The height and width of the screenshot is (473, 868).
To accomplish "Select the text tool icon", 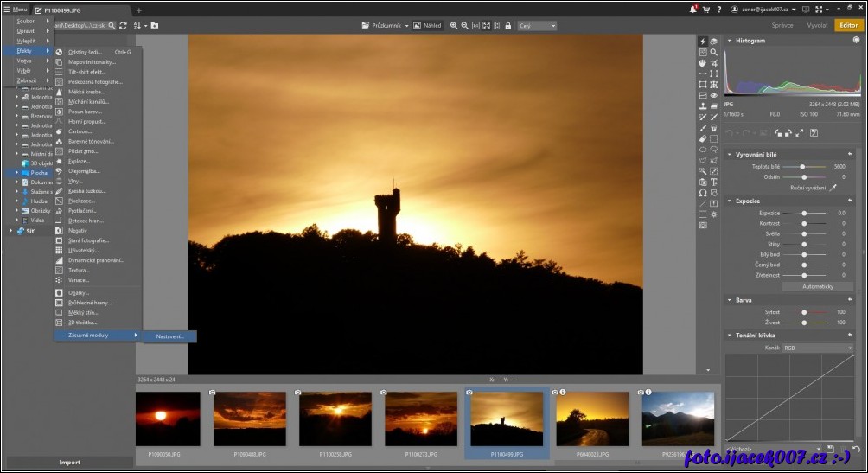I will [x=714, y=182].
